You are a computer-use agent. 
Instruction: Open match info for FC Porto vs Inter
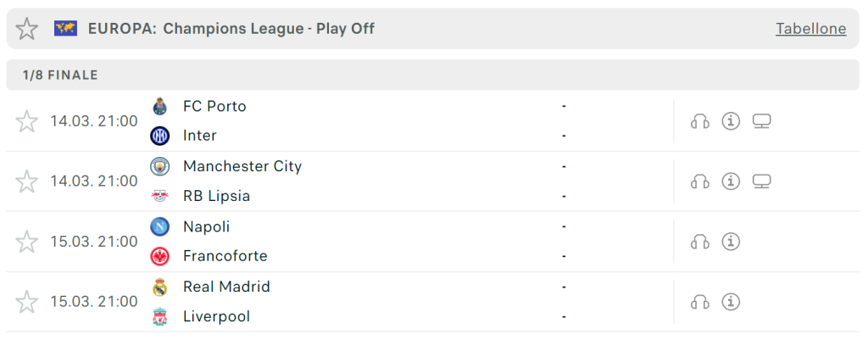tap(731, 121)
